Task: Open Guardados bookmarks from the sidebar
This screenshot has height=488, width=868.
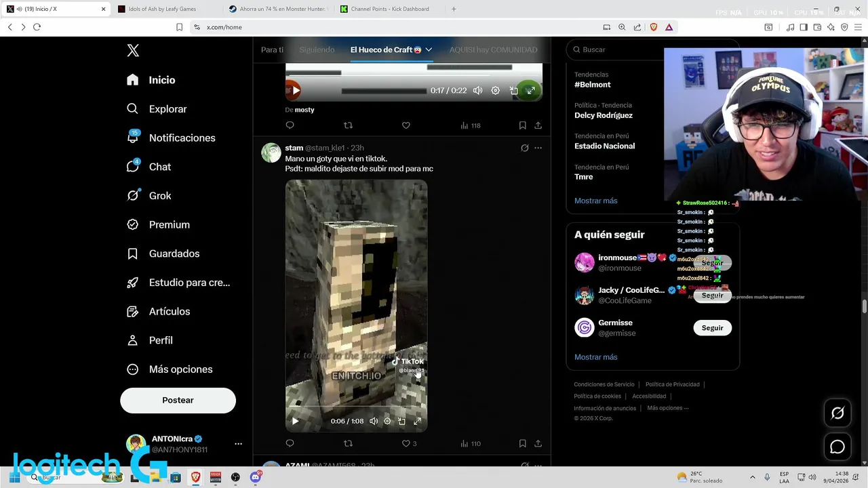Action: (163, 253)
